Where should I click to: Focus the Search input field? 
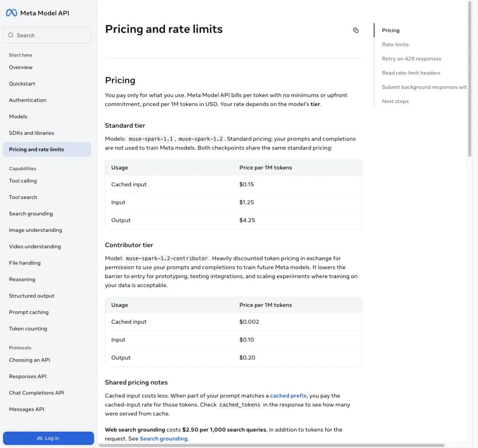[x=47, y=35]
